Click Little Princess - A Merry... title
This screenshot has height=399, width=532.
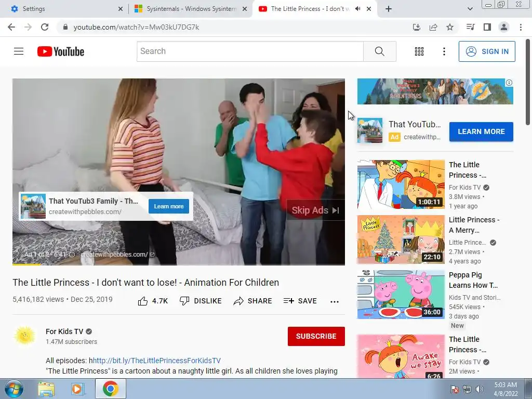[474, 225]
